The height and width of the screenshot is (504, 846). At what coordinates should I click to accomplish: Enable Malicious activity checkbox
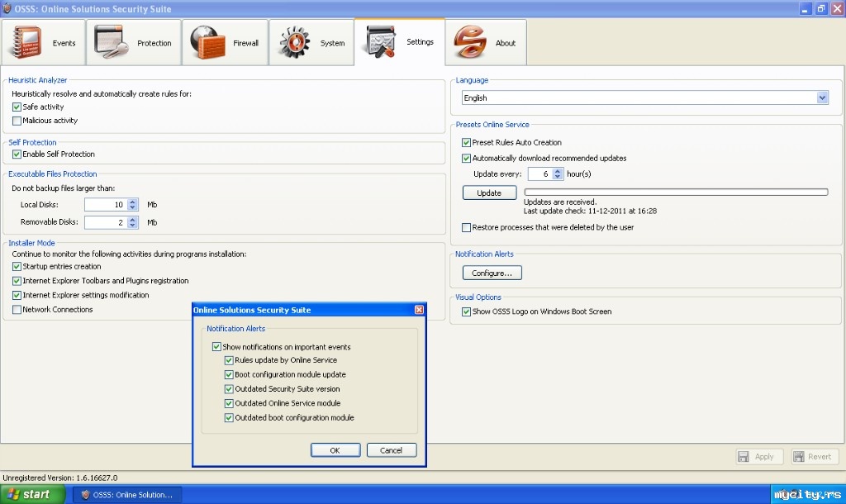click(17, 121)
